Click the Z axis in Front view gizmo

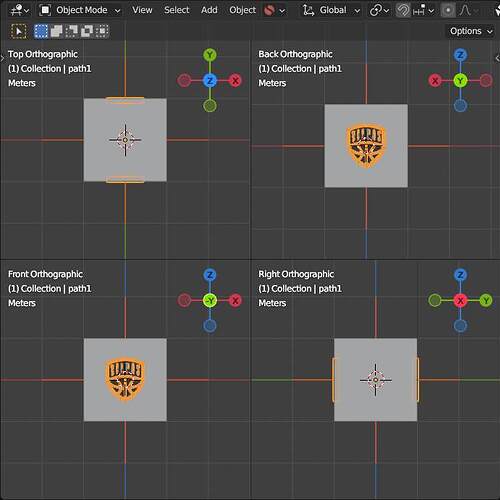(x=210, y=275)
